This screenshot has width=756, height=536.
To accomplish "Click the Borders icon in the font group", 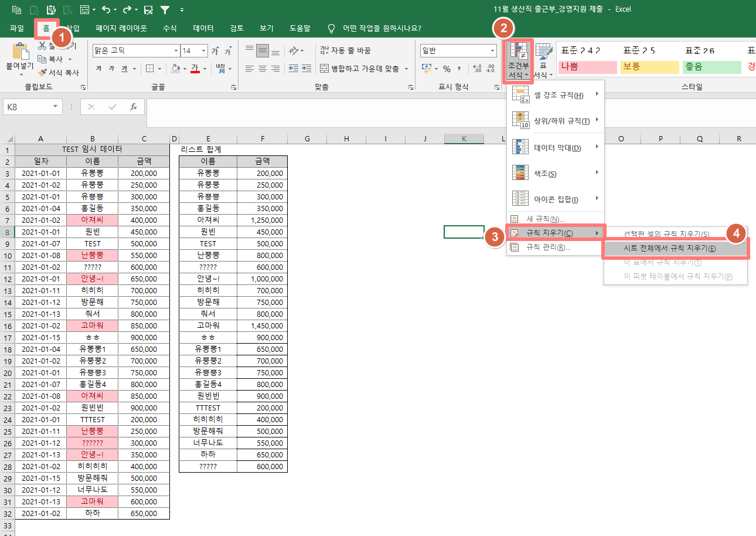I will tap(149, 69).
